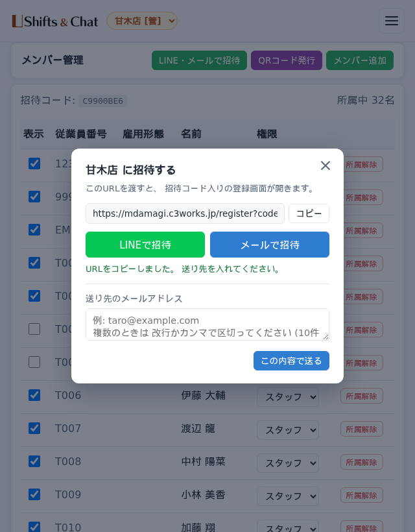Click the 表示 column header

33,134
